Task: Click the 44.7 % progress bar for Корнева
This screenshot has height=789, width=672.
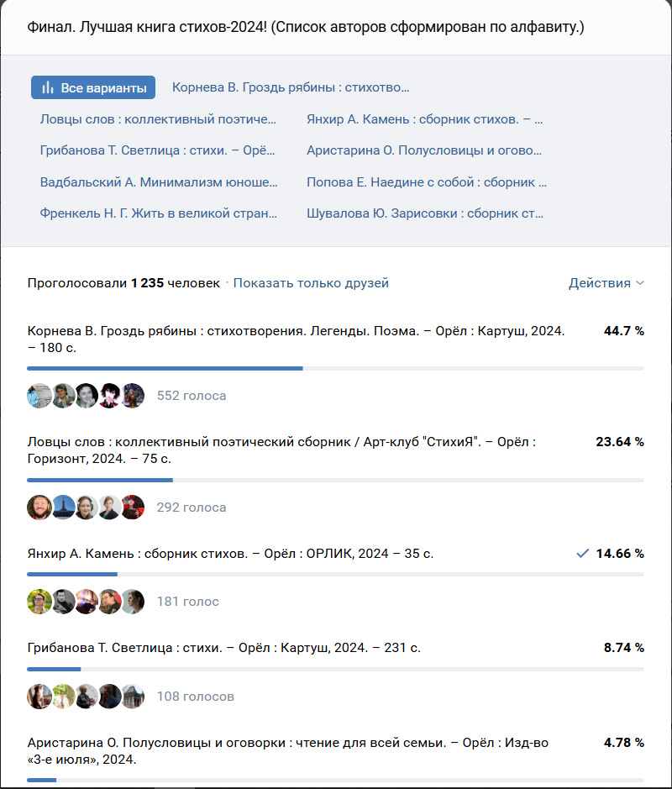Action: (335, 368)
